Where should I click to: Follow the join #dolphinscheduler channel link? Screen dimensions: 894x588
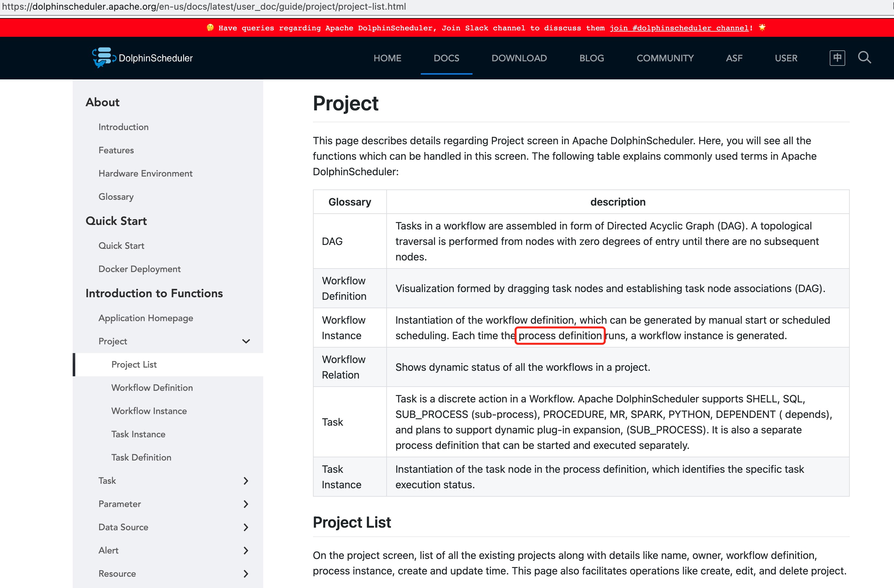point(679,28)
